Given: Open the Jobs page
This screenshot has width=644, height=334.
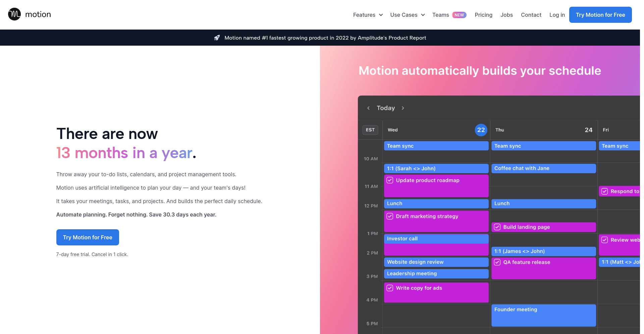Looking at the screenshot, I should click(506, 15).
